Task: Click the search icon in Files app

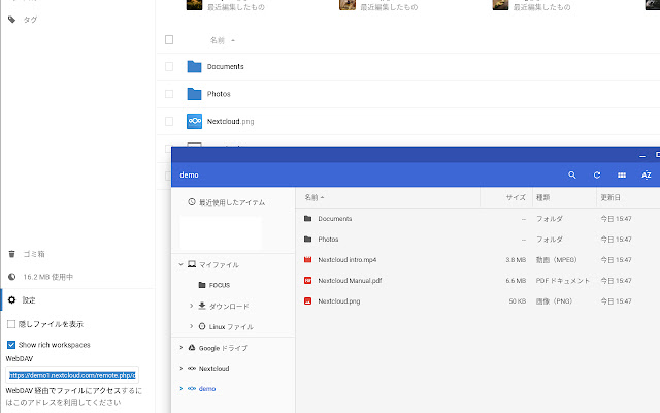Action: pos(572,175)
